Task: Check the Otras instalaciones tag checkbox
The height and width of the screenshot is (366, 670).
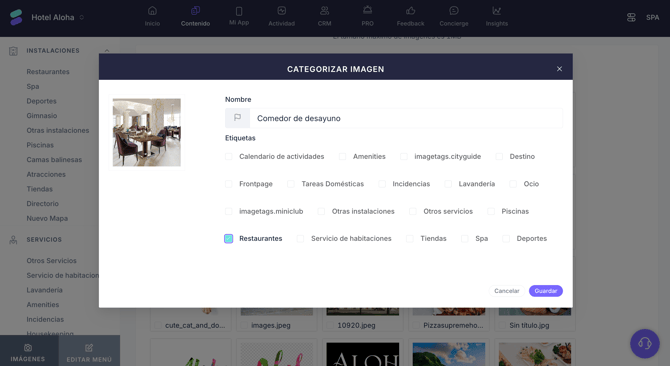Action: [321, 211]
